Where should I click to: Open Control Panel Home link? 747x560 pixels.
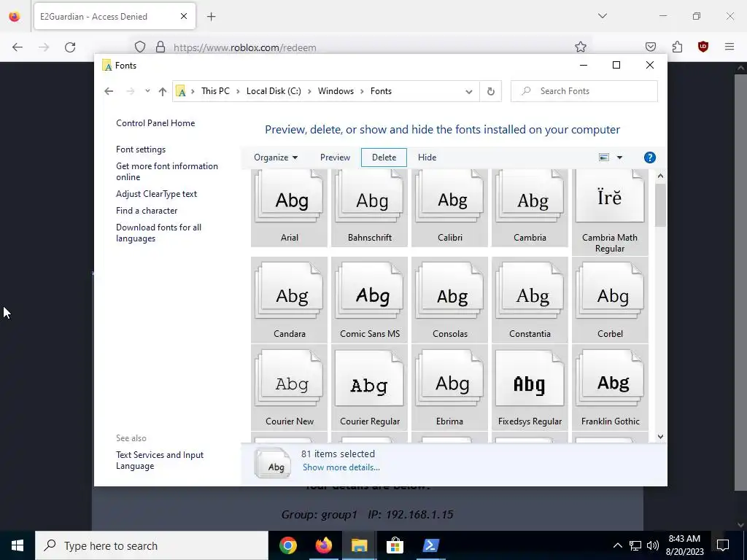tap(155, 123)
